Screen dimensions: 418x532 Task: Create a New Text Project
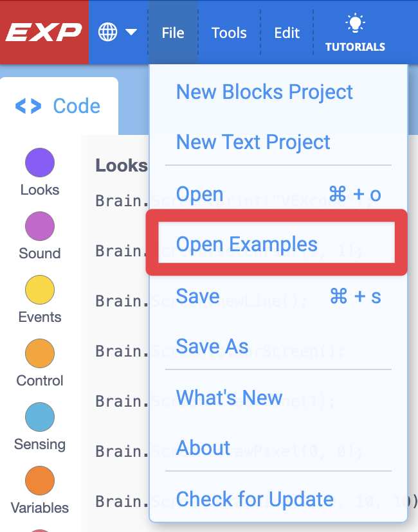pos(253,142)
